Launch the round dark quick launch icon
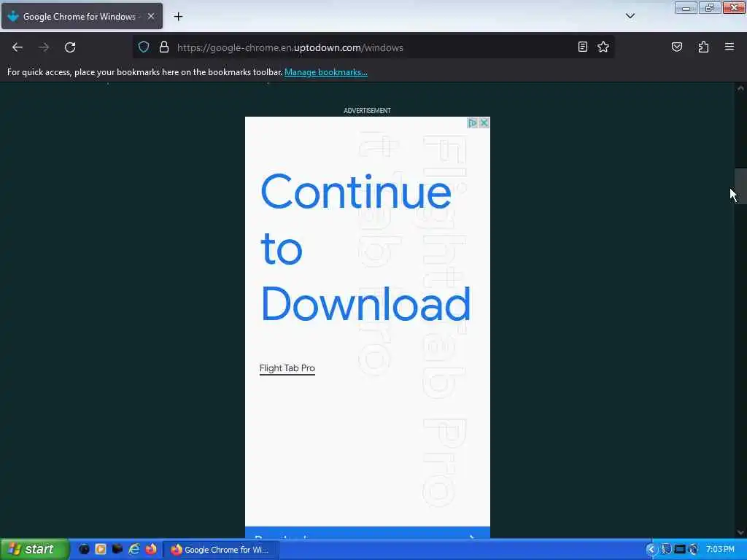 pos(85,549)
